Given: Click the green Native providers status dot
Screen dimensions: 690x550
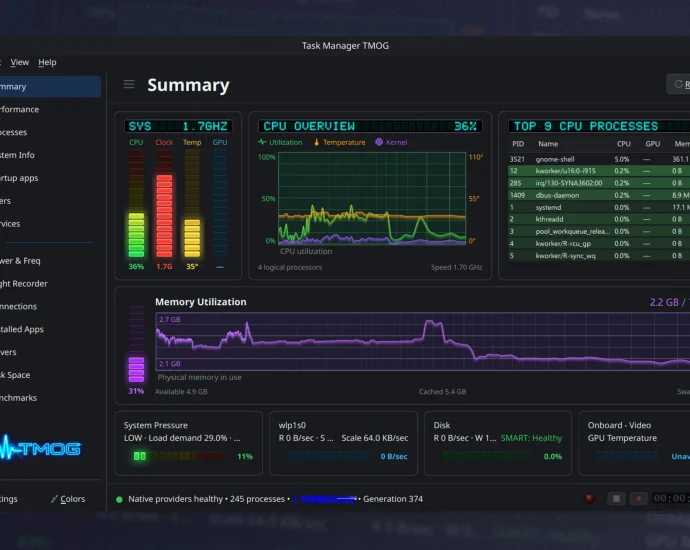Looking at the screenshot, I should tap(119, 499).
